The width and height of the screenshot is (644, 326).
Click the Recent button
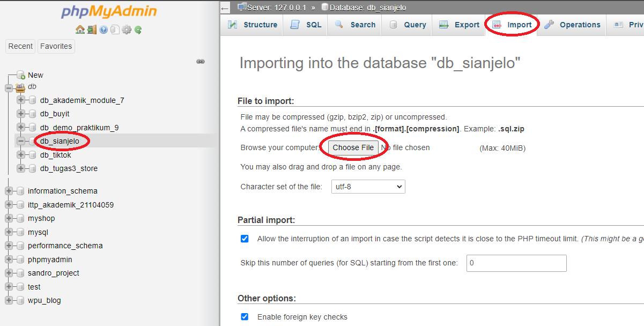pos(20,46)
